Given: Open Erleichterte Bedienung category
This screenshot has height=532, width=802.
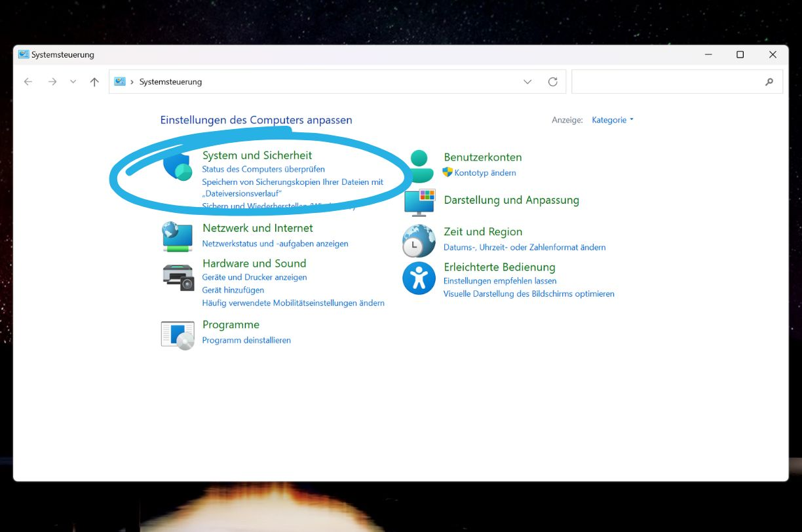Looking at the screenshot, I should click(499, 267).
